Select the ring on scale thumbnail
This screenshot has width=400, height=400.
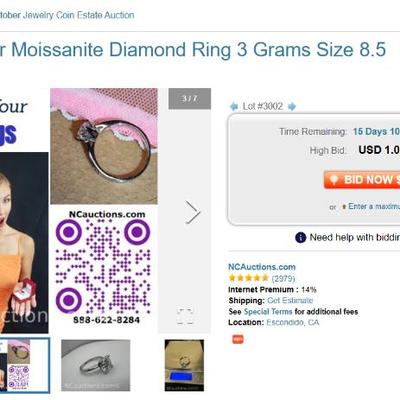[184, 365]
